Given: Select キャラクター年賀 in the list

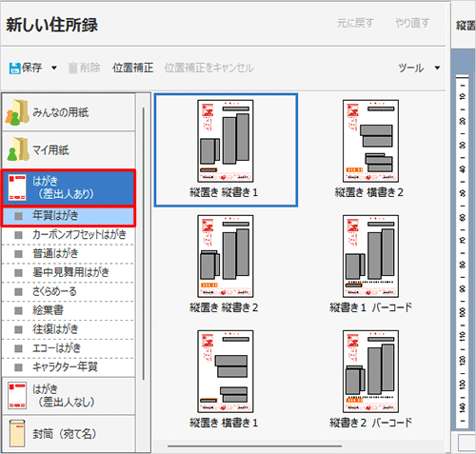Looking at the screenshot, I should [x=69, y=367].
